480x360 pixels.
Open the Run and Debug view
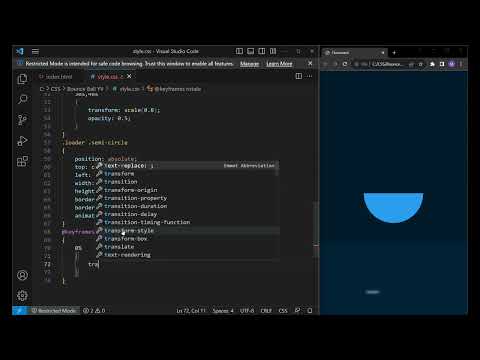tap(22, 141)
